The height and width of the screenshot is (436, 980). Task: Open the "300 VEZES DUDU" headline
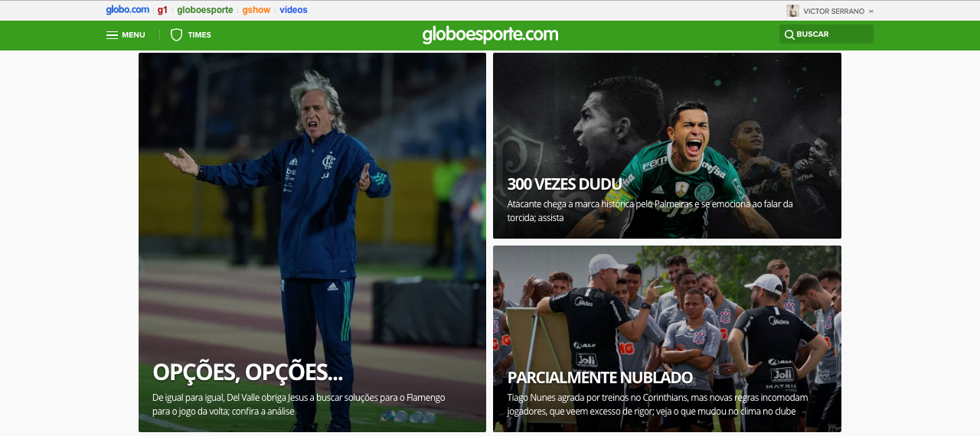(564, 184)
